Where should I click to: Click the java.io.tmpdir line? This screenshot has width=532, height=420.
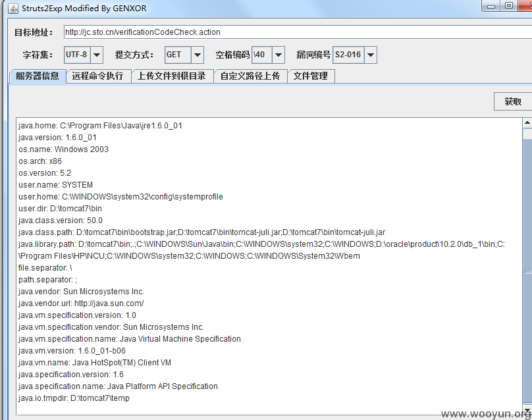click(74, 399)
